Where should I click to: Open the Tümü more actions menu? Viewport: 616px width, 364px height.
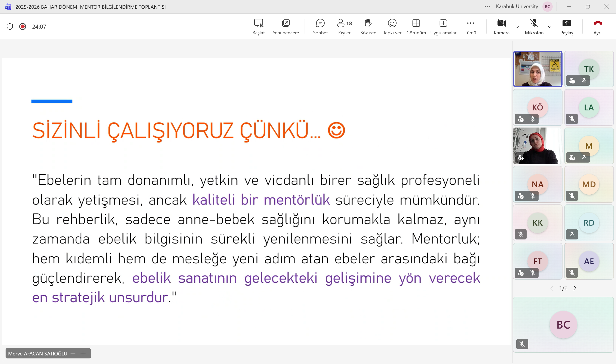coord(470,26)
